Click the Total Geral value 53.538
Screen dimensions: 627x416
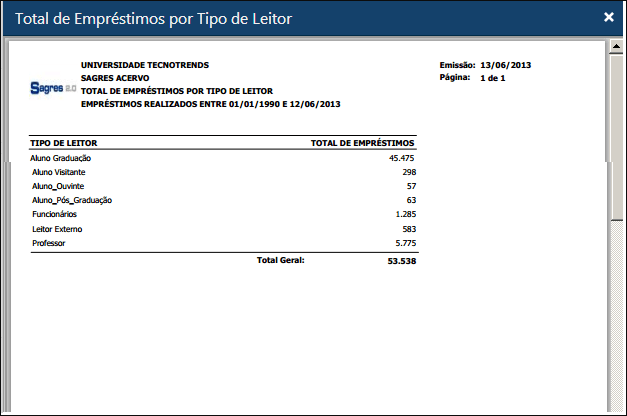click(401, 261)
